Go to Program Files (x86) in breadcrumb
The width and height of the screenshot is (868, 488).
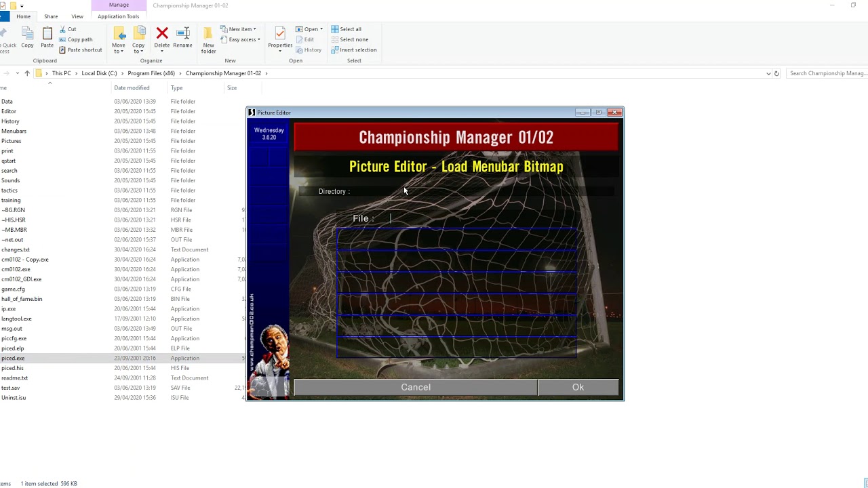point(151,73)
